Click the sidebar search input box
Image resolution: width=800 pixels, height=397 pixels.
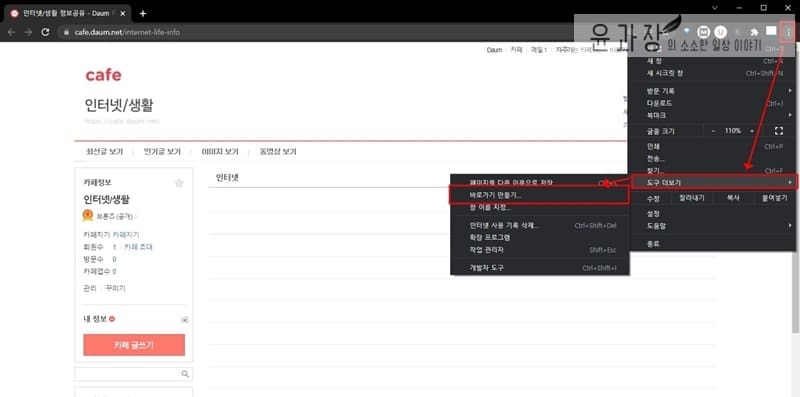128,374
